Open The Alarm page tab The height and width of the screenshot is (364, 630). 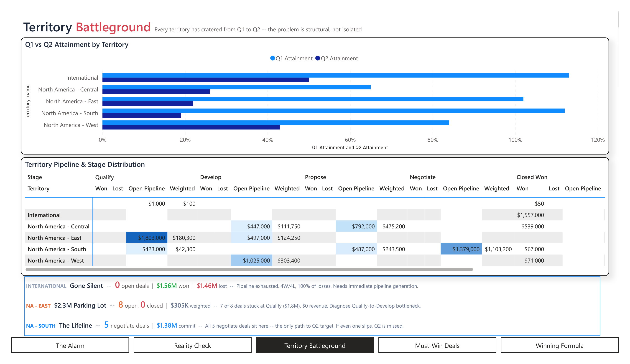(70, 345)
